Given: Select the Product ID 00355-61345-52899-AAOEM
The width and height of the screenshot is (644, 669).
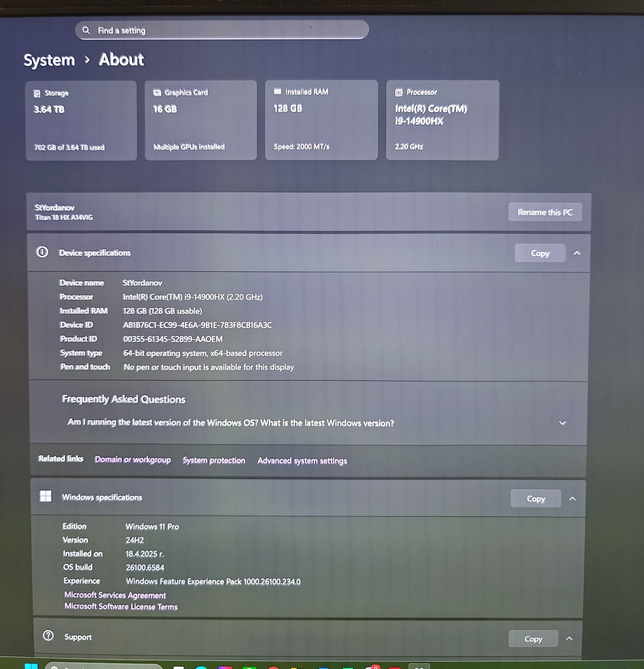Looking at the screenshot, I should [x=173, y=339].
